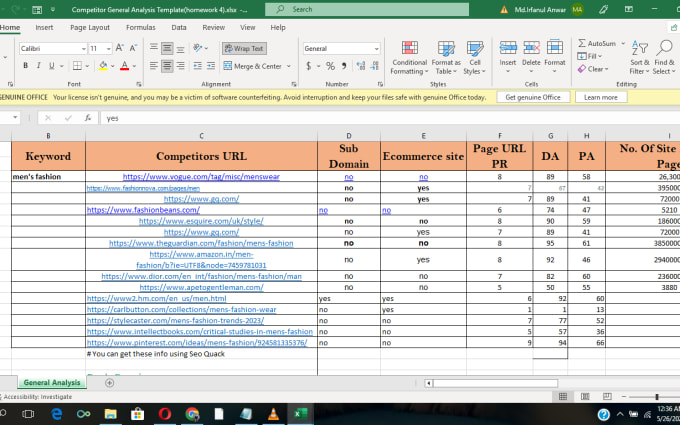The width and height of the screenshot is (680, 425).
Task: Click the Decrease Decimal icon
Action: [375, 66]
